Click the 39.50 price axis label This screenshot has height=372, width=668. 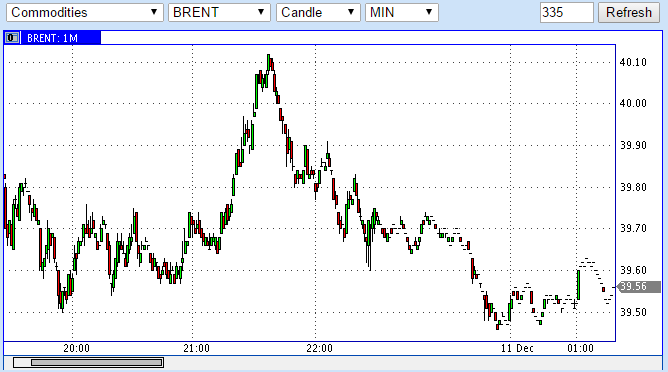(x=633, y=312)
